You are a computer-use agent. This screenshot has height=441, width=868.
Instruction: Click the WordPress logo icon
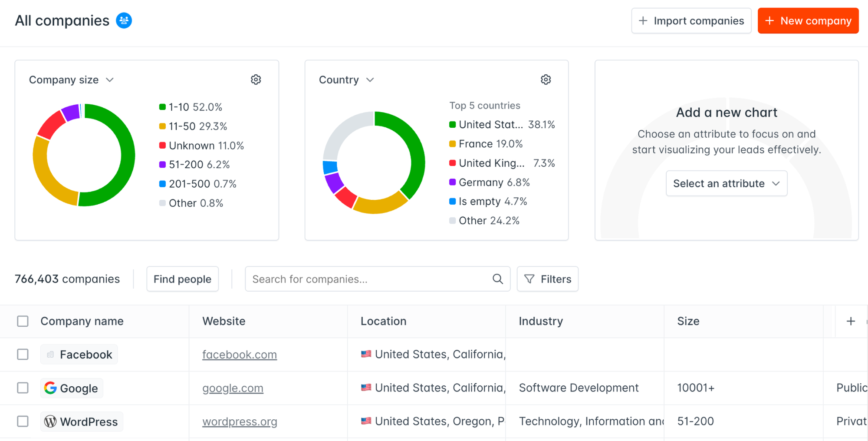[x=50, y=421]
